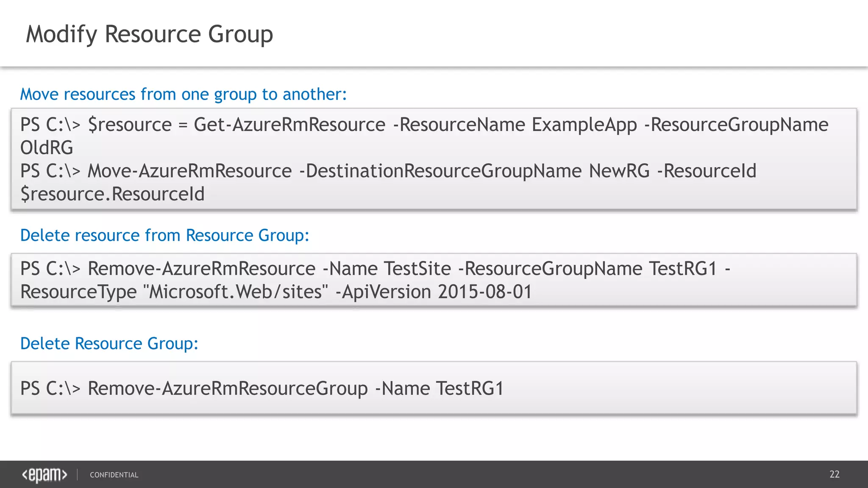Click the 'Delete Resource Group:' heading
The height and width of the screenshot is (488, 868).
click(x=109, y=344)
